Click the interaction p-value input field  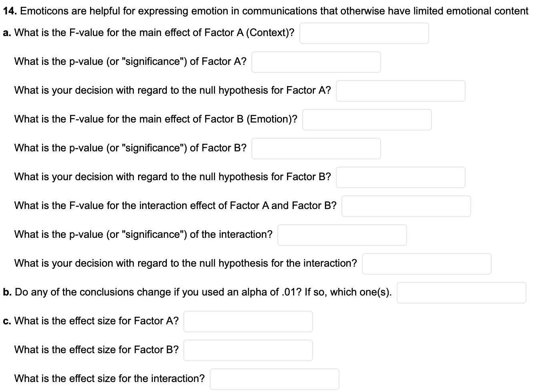tap(342, 235)
